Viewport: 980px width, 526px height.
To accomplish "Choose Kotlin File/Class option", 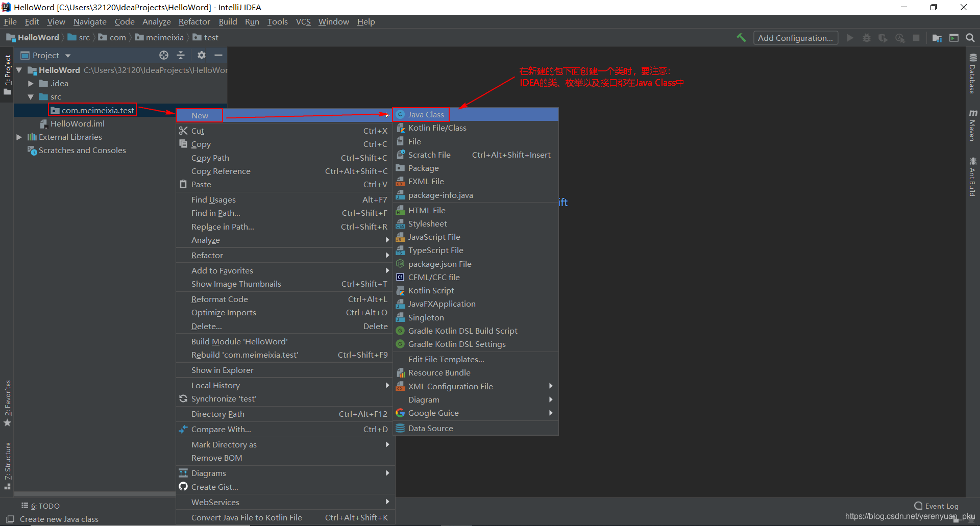I will [x=476, y=128].
